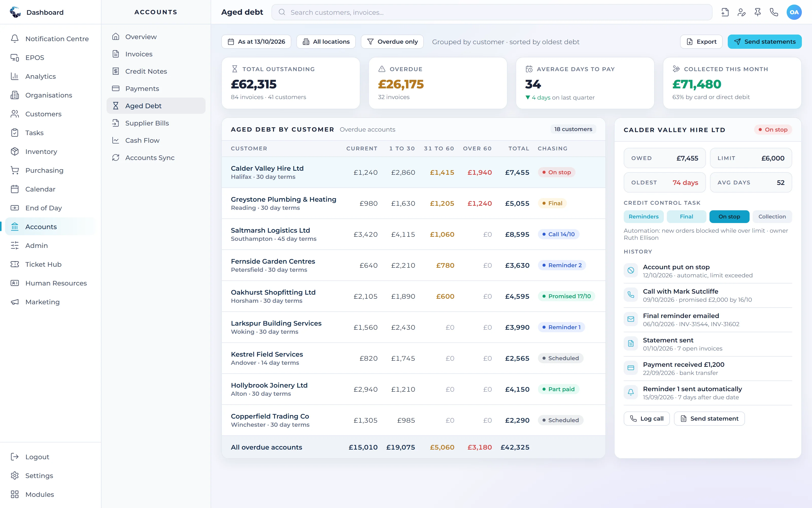Screen dimensions: 812x508
Task: Click Send statement button in customer panel
Action: click(709, 419)
